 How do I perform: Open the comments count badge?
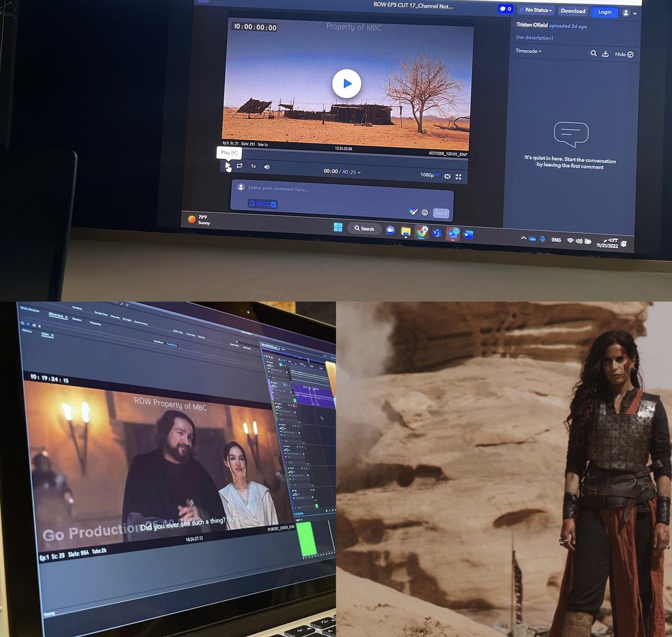tap(505, 9)
